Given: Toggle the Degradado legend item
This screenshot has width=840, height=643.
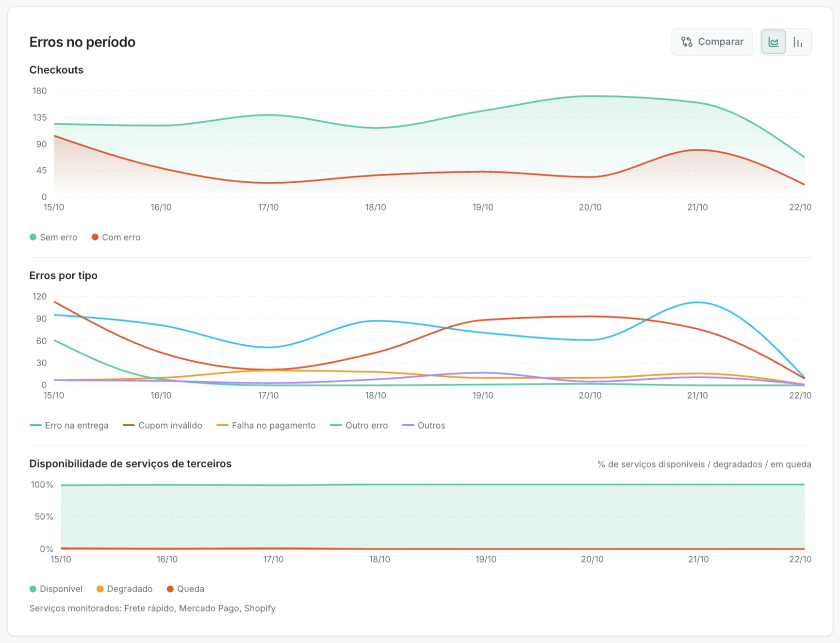Looking at the screenshot, I should tap(125, 589).
